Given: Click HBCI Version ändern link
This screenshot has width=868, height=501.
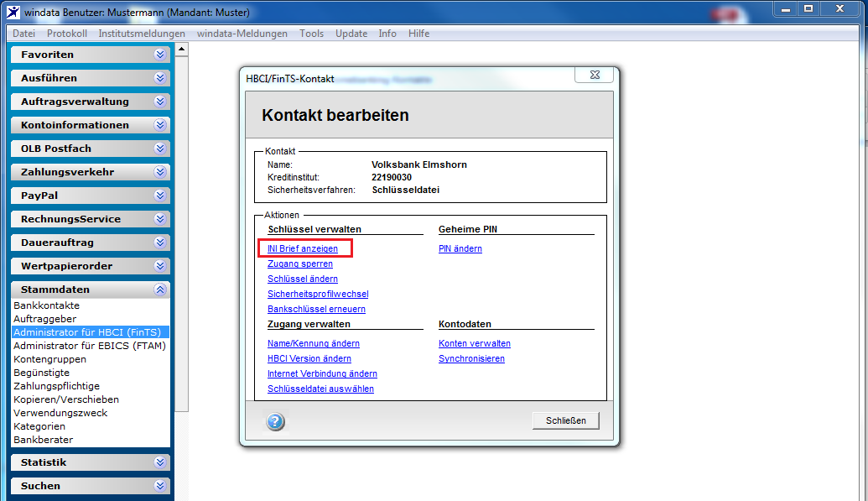Looking at the screenshot, I should [x=309, y=358].
